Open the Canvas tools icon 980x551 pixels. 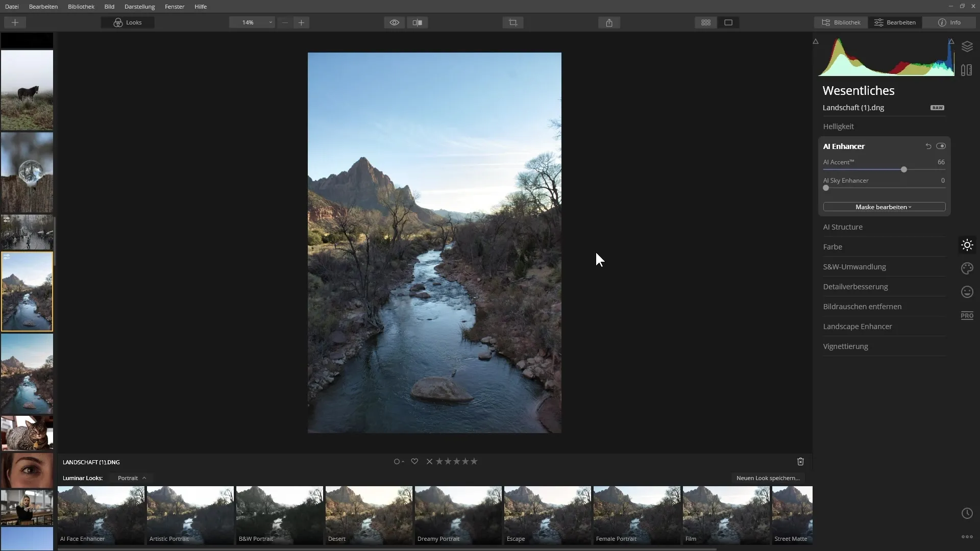click(967, 70)
